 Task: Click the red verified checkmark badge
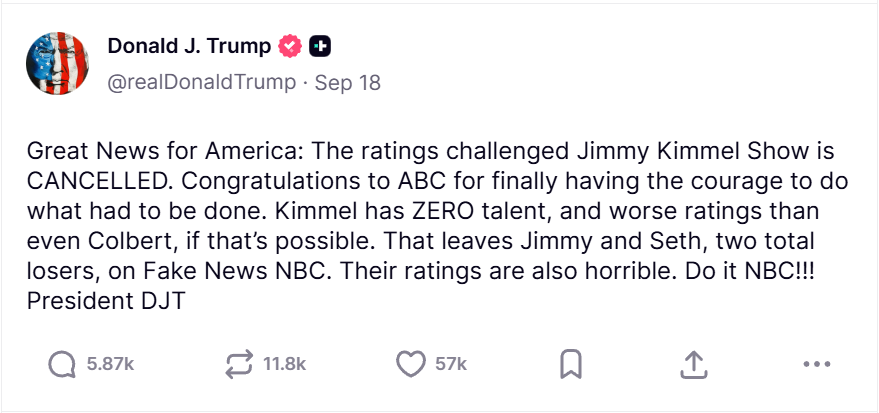(291, 46)
